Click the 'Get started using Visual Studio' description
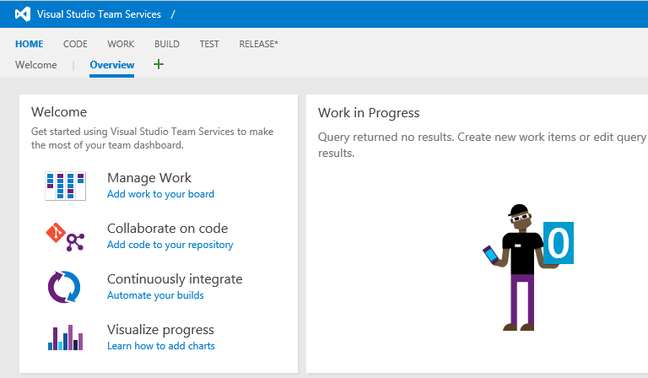This screenshot has width=648, height=378. 152,138
